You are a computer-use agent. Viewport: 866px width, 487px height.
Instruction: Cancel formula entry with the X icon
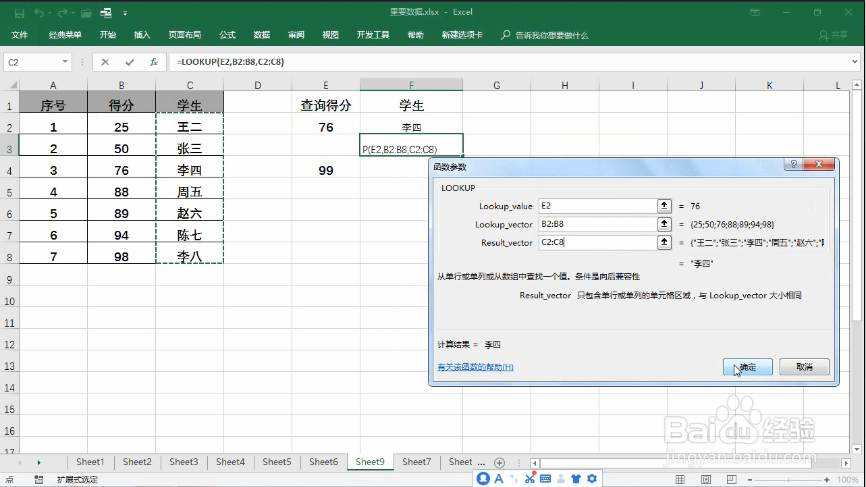[105, 62]
